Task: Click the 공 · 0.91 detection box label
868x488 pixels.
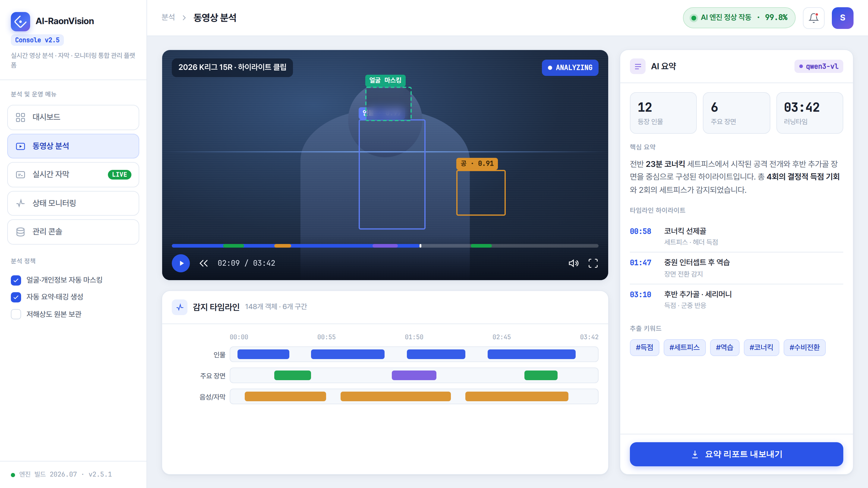Action: [x=477, y=164]
